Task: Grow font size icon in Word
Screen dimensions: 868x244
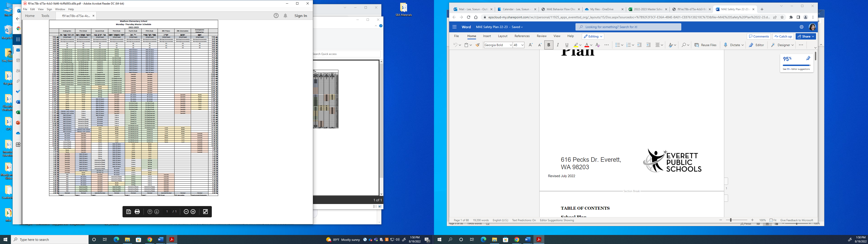Action: [x=531, y=45]
